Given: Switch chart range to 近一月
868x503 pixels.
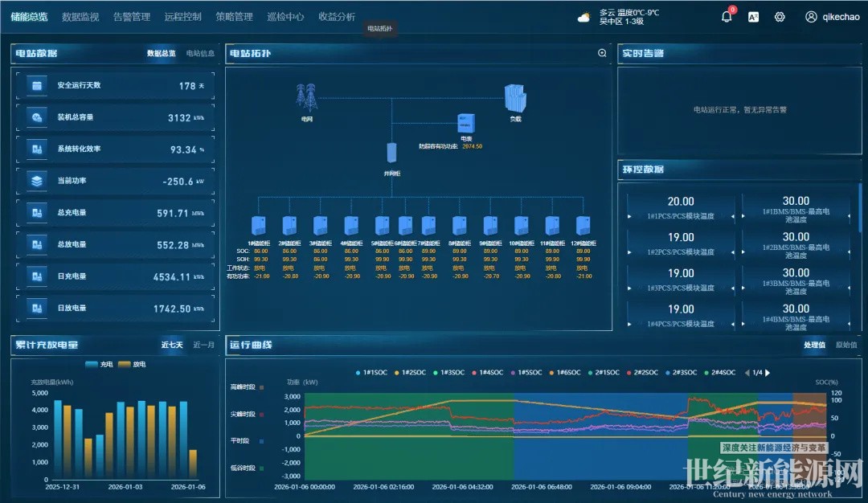Looking at the screenshot, I should (203, 345).
